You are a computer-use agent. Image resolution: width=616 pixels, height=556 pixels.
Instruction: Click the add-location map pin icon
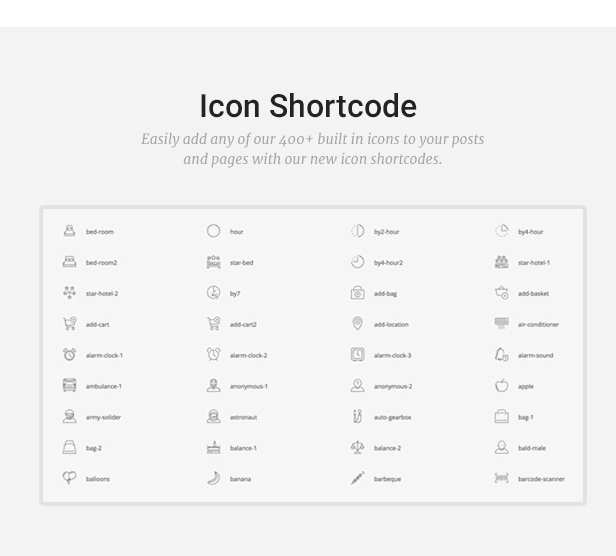pos(357,324)
